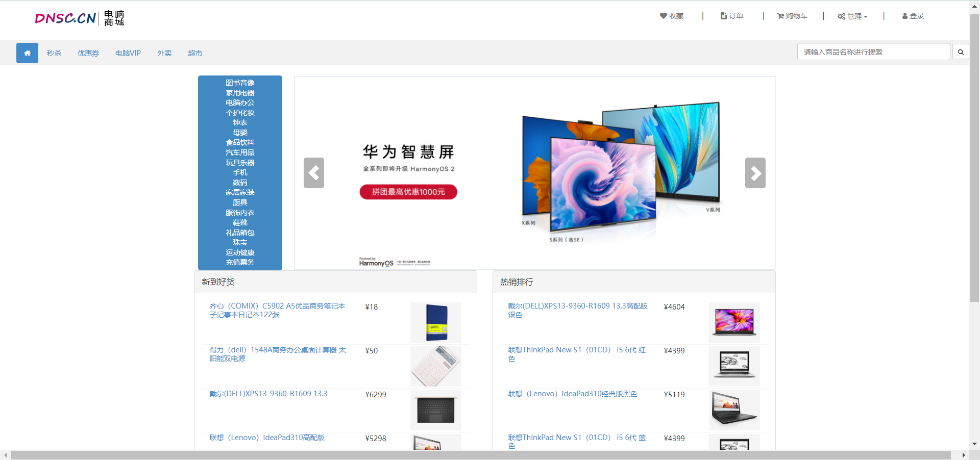Click the DNSC.CN 电脑商城 logo
The width and height of the screenshot is (980, 460).
click(80, 18)
